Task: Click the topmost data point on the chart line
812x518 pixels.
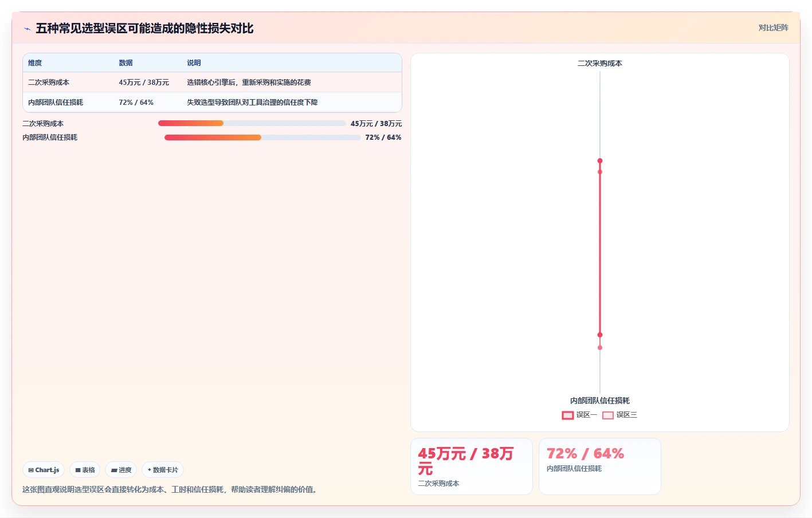Action: click(x=600, y=161)
